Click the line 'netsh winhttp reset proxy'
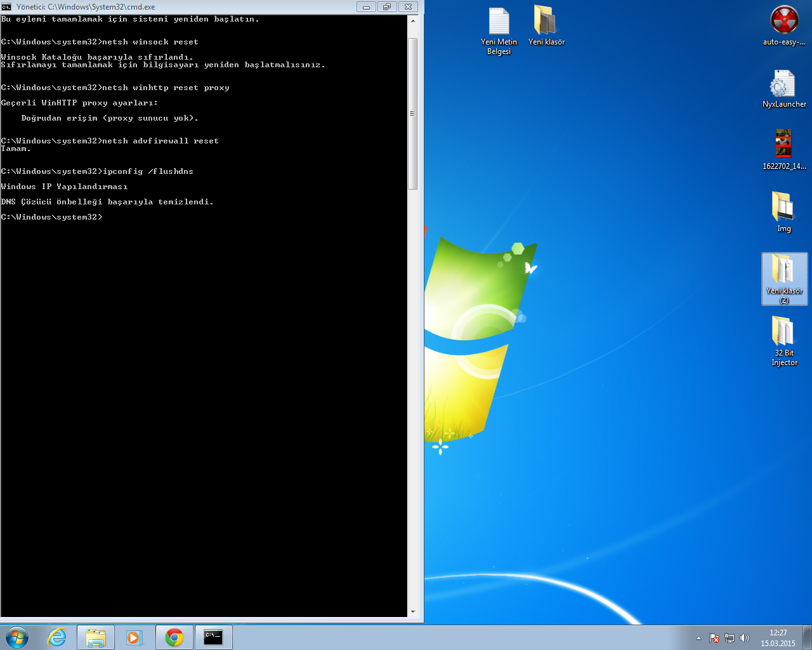The width and height of the screenshot is (812, 650). click(x=115, y=88)
